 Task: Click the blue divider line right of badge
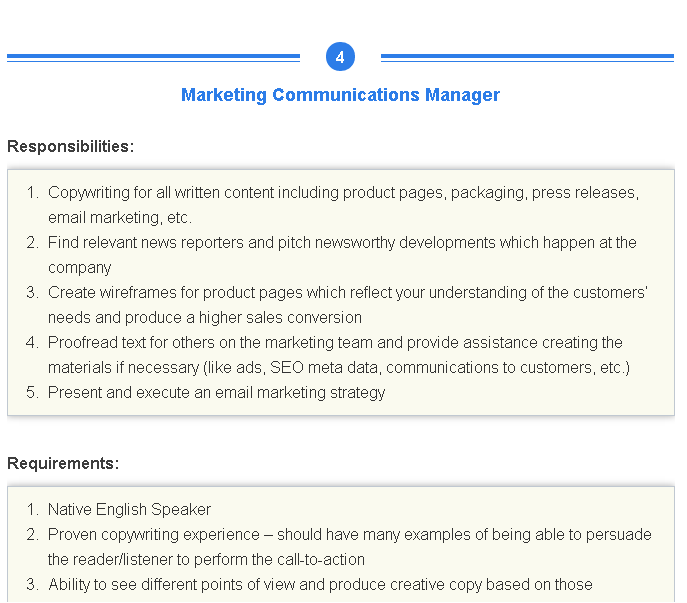(527, 57)
